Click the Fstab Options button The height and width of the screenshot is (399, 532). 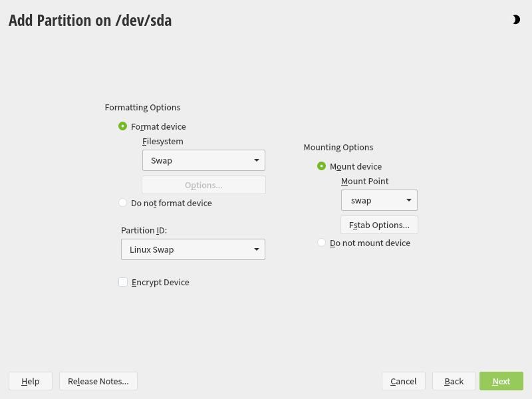379,225
